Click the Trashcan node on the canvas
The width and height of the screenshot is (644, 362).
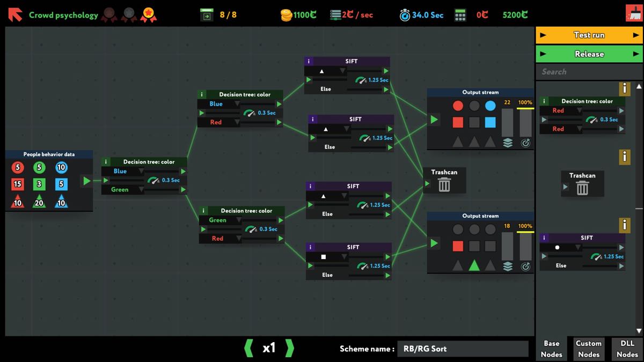point(444,180)
